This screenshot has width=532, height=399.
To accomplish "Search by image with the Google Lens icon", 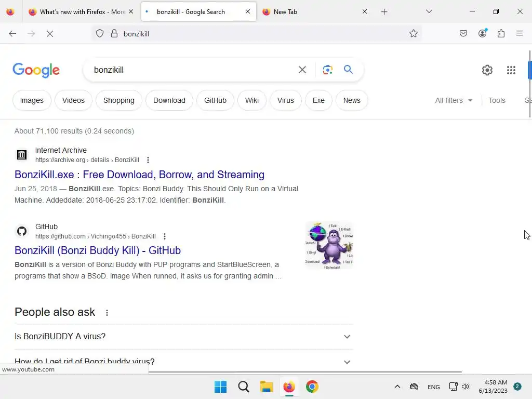I will [x=327, y=70].
